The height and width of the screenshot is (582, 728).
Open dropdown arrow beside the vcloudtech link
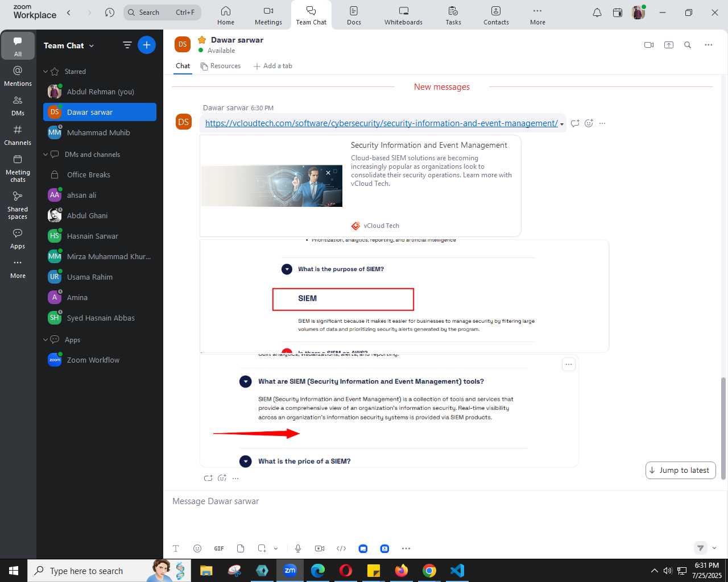pyautogui.click(x=562, y=124)
